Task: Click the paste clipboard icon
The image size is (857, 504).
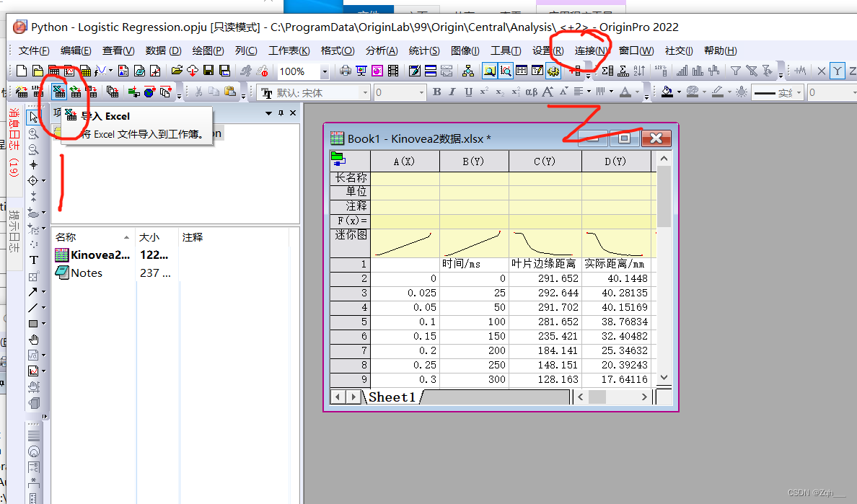Action: pos(230,92)
